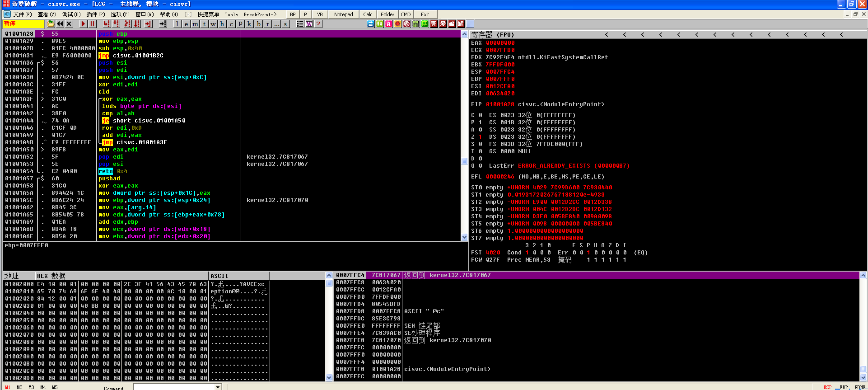Toggle the C flag value in registers

(480, 115)
